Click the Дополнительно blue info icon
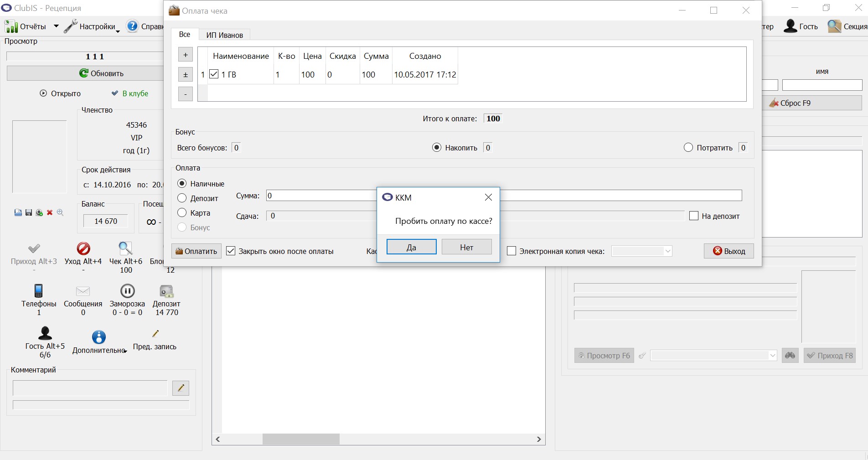The width and height of the screenshot is (868, 460). pos(99,337)
